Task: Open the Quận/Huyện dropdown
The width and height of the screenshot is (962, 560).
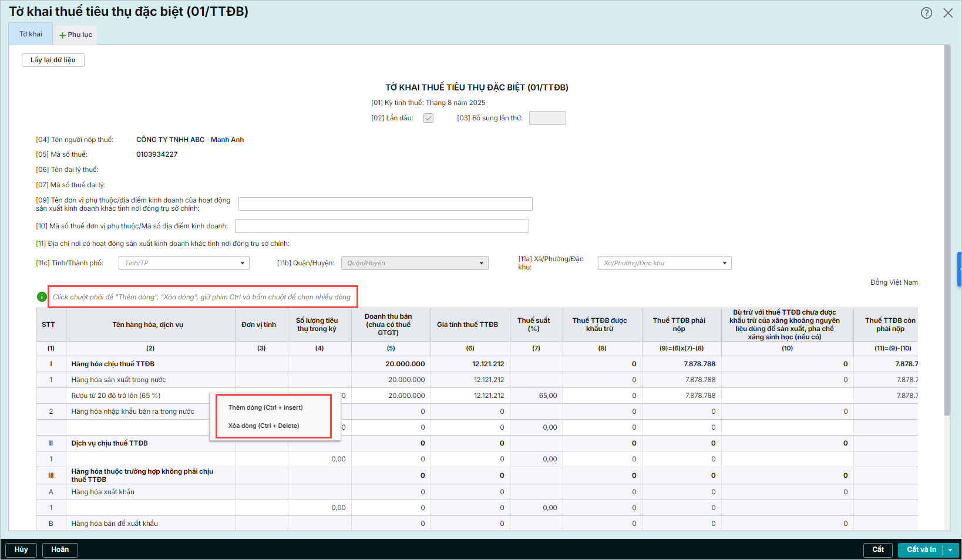Action: (481, 263)
